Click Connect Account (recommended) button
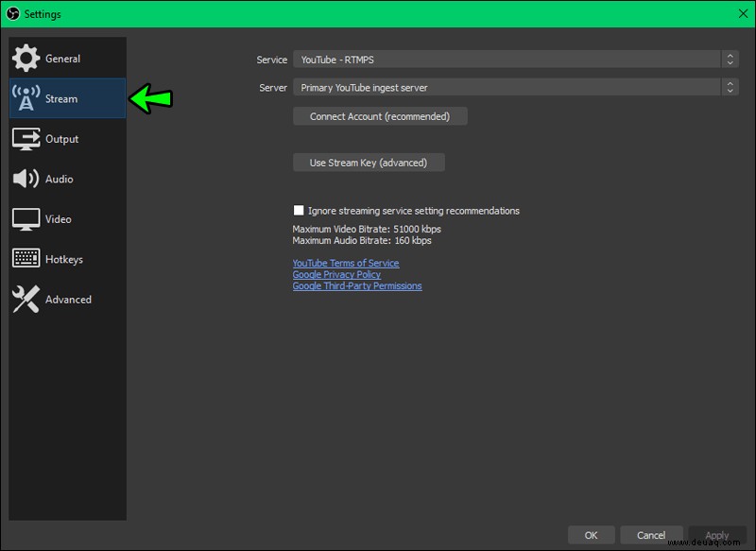Viewport: 756px width, 551px height. pyautogui.click(x=380, y=116)
